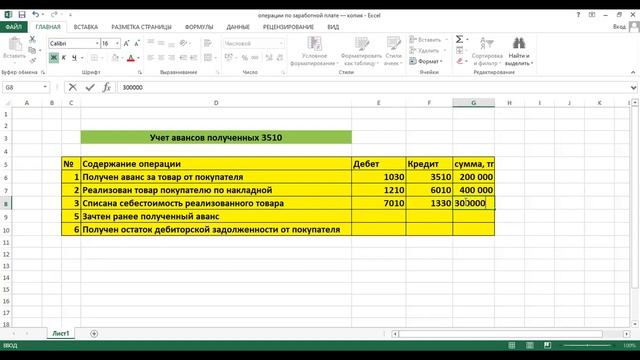The width and height of the screenshot is (640, 360).
Task: Switch to the РАЗМЕТКА СТРАНИЦЫ tab
Action: [141, 27]
